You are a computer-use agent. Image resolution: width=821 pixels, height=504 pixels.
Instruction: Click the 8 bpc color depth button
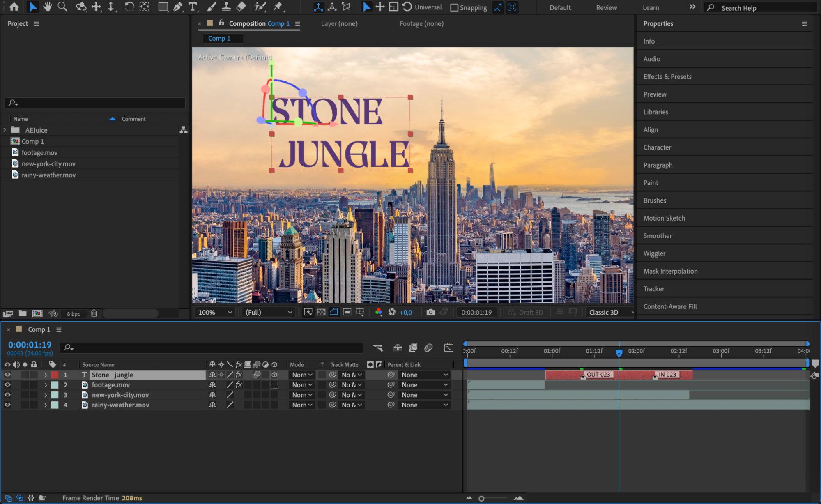point(74,314)
